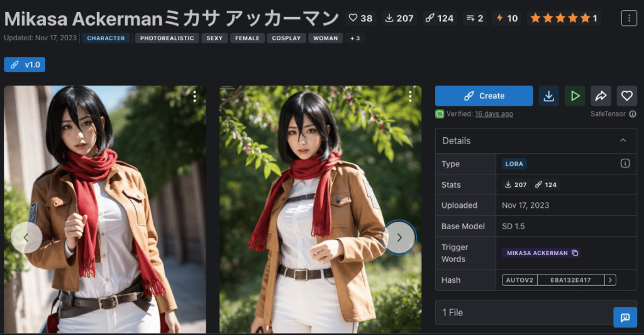This screenshot has width=644, height=335.
Task: Click the SEXY tag
Action: point(214,38)
